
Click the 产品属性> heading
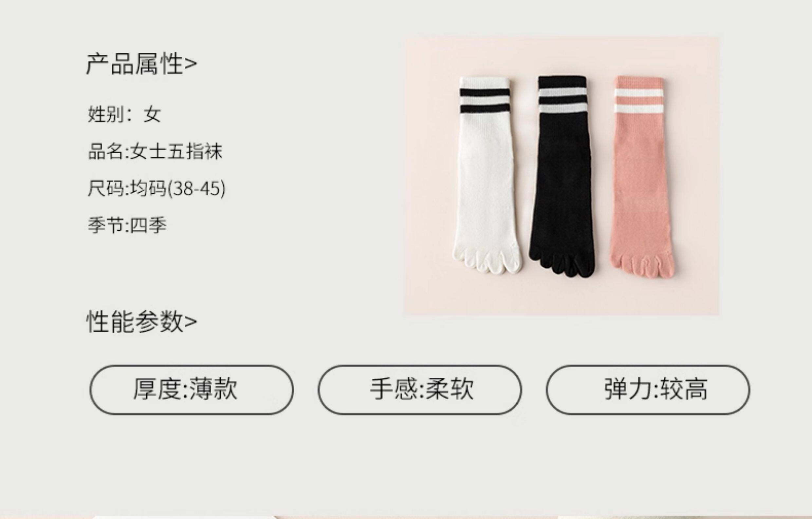141,64
